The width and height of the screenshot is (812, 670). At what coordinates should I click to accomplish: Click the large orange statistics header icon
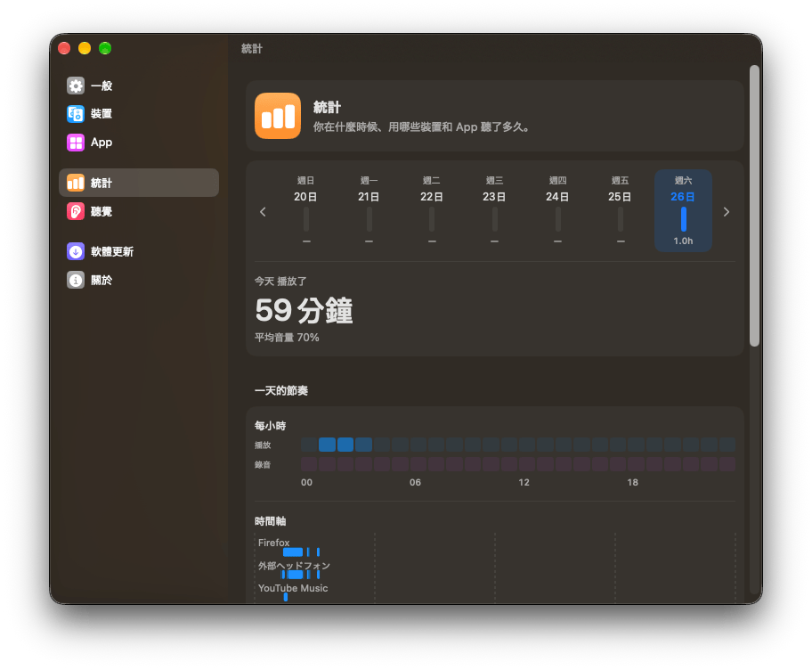click(278, 116)
